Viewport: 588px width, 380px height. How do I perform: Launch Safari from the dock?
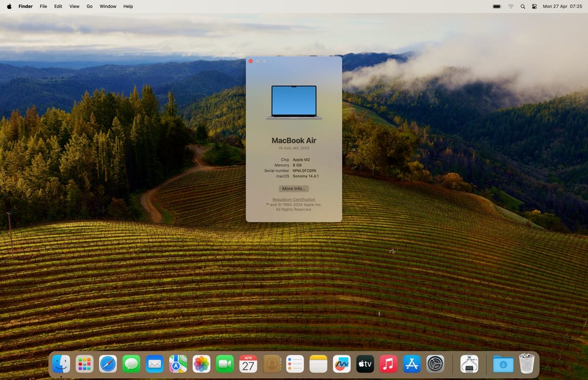tap(108, 364)
